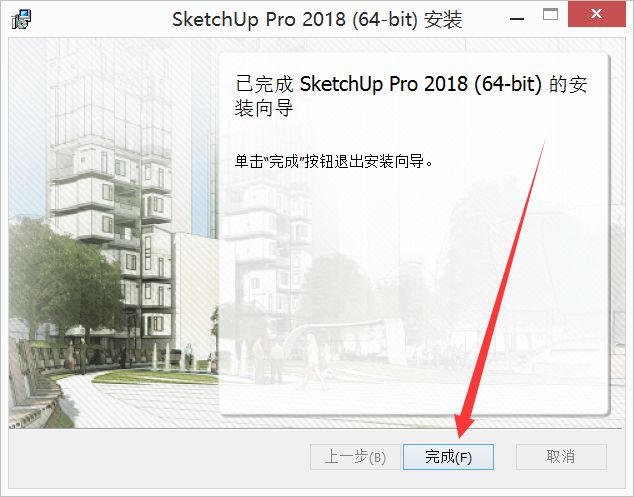Click the empty gray footer left of 上一步

click(x=159, y=457)
